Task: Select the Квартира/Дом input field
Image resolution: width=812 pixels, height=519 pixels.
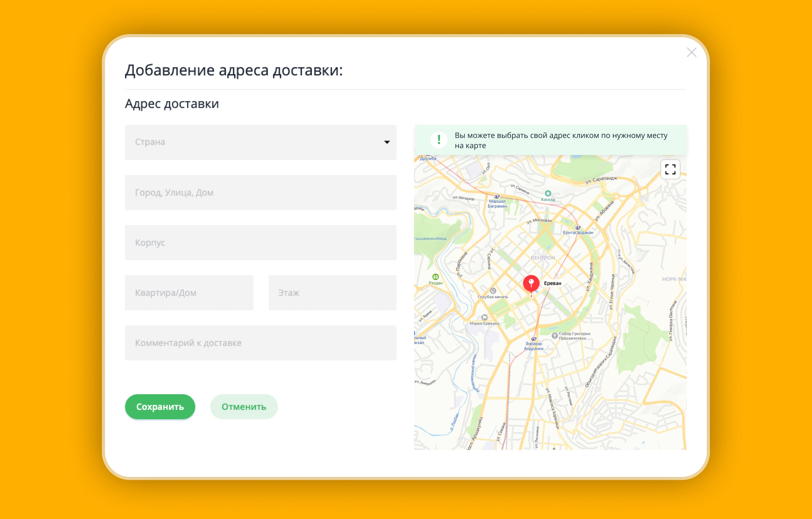Action: [189, 292]
